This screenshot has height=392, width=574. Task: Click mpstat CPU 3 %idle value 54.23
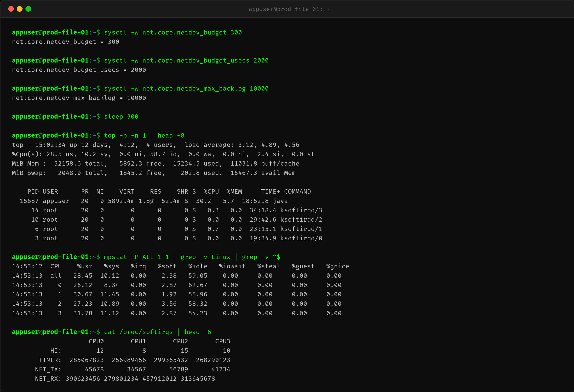[198, 313]
